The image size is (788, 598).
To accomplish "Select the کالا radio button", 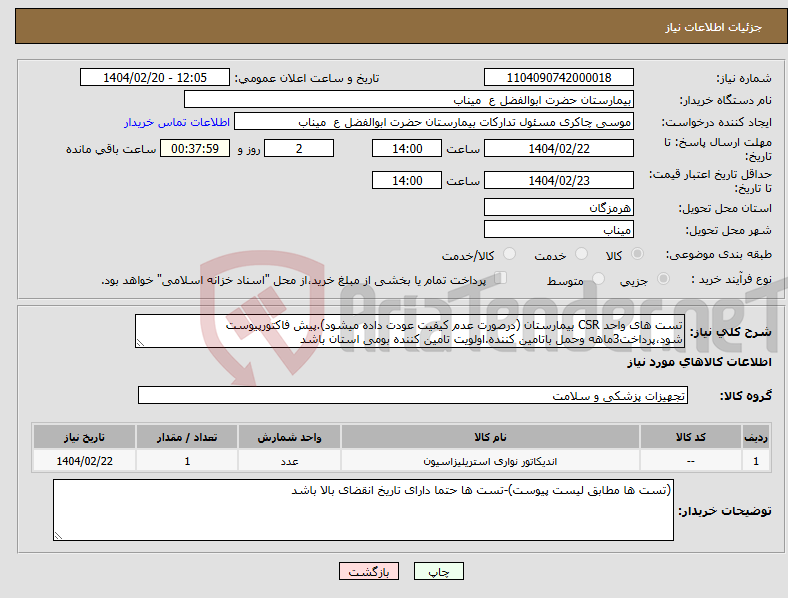I will point(637,254).
